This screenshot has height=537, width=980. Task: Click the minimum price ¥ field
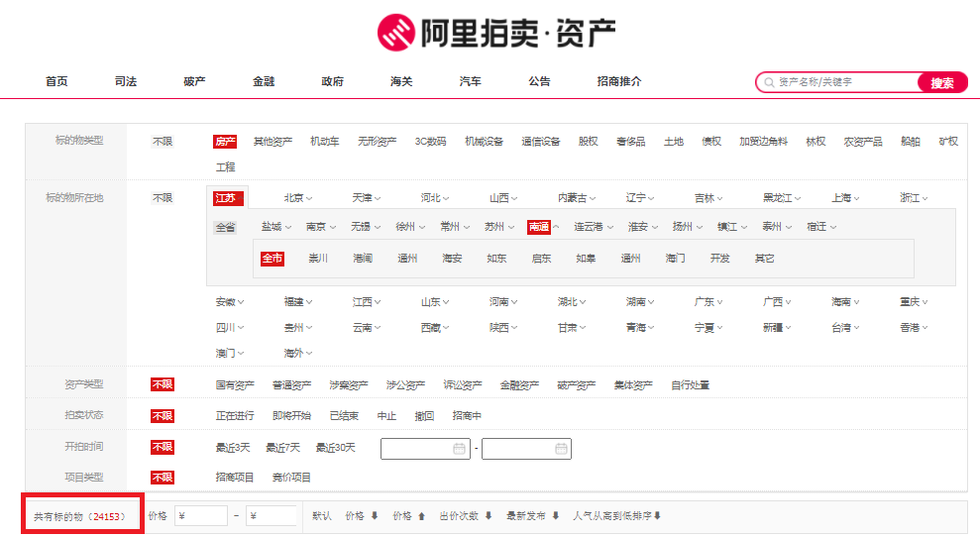(200, 516)
